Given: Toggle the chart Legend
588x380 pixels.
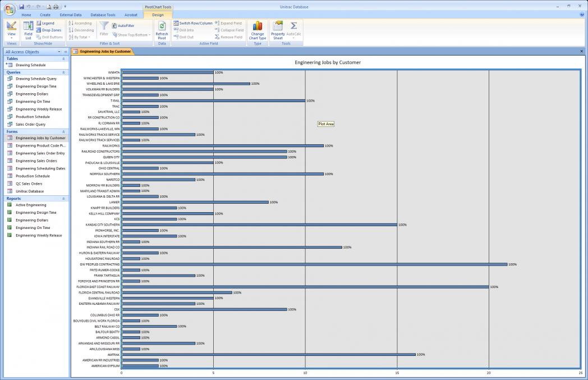Looking at the screenshot, I should 45,24.
